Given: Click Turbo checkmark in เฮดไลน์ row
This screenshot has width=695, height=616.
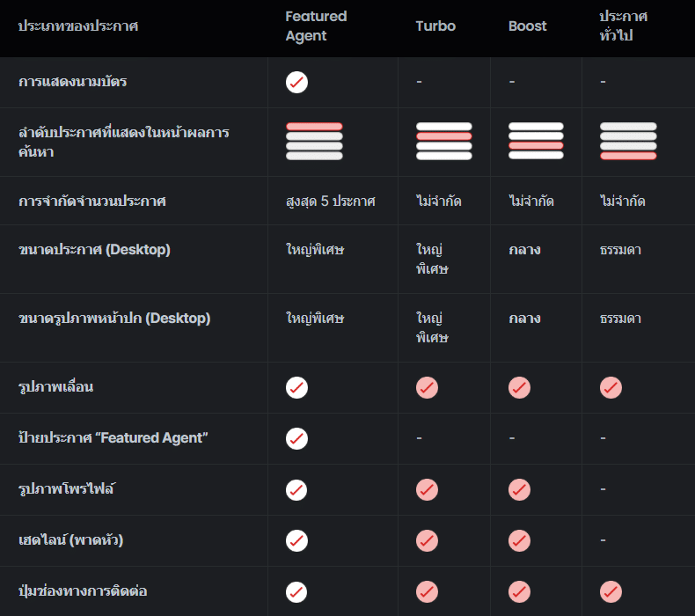Looking at the screenshot, I should coord(427,540).
